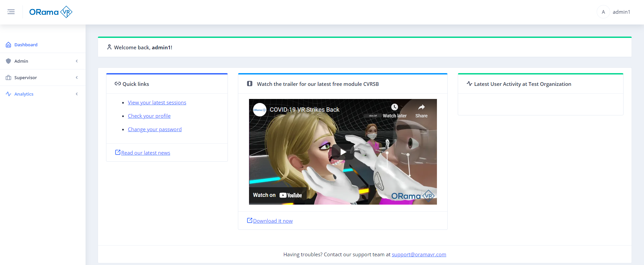Click the ORama channel avatar on video

(x=260, y=110)
